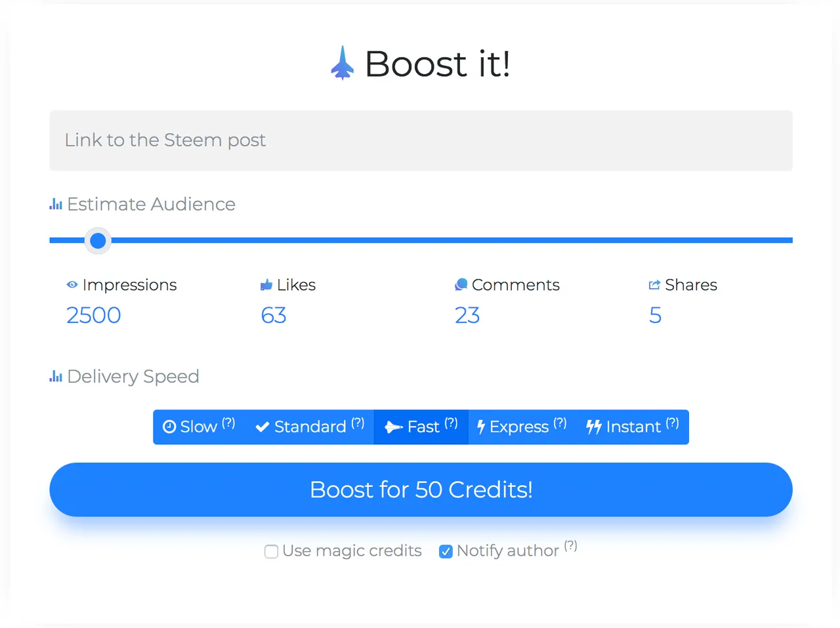Image resolution: width=840 pixels, height=628 pixels.
Task: Choose the Fast delivery speed
Action: tap(421, 427)
